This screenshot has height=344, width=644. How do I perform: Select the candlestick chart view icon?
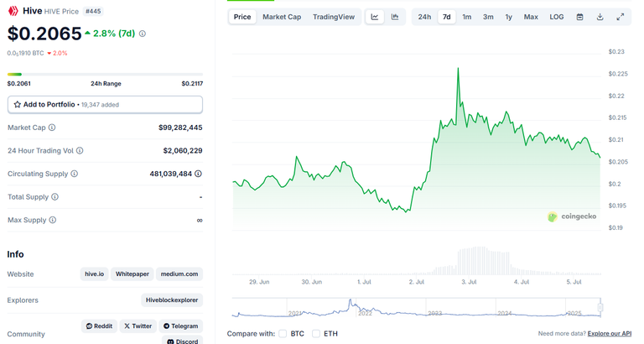[395, 17]
